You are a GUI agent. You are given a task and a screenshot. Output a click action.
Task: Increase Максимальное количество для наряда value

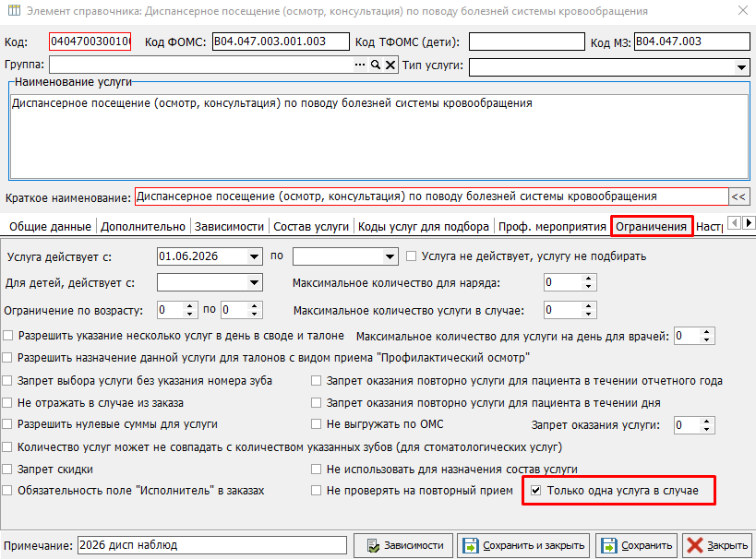(588, 279)
